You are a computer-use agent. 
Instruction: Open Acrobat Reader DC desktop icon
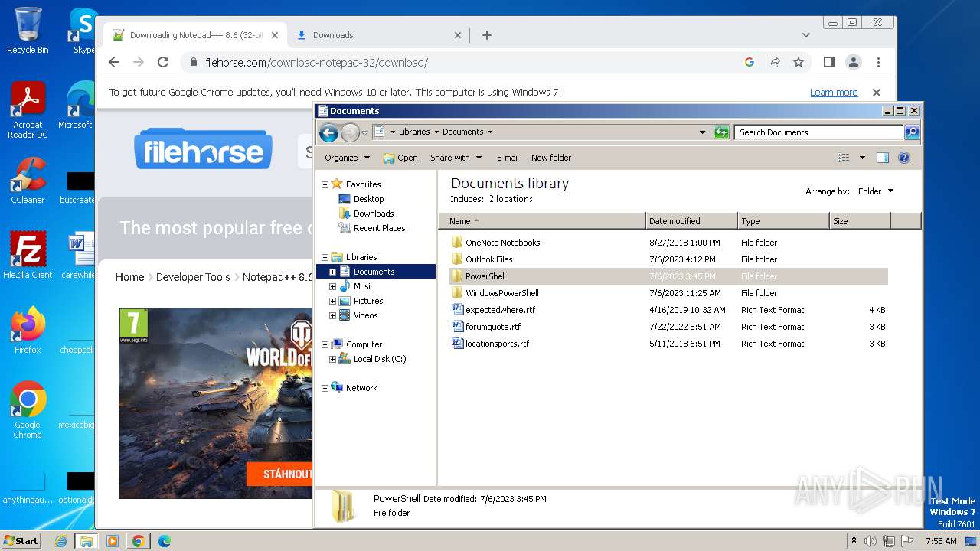click(28, 110)
